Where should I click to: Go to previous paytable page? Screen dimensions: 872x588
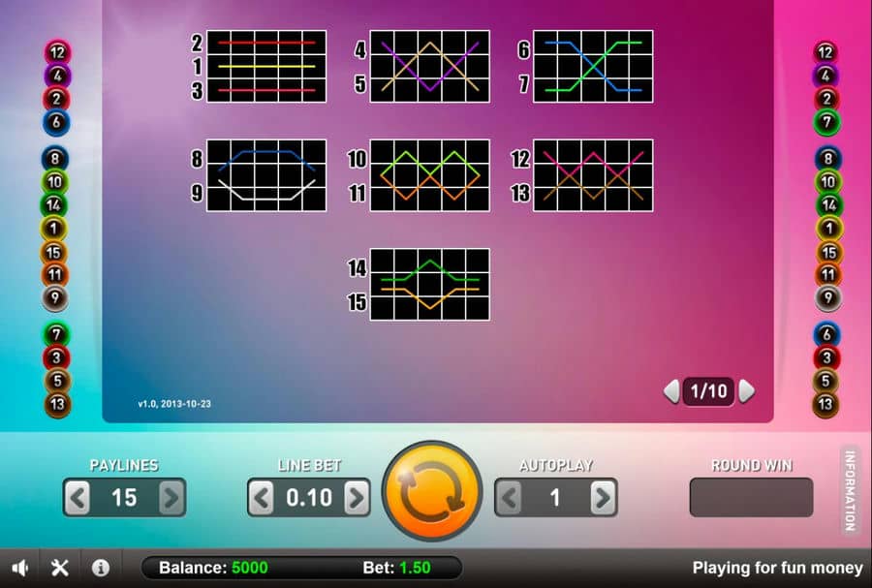(x=671, y=391)
